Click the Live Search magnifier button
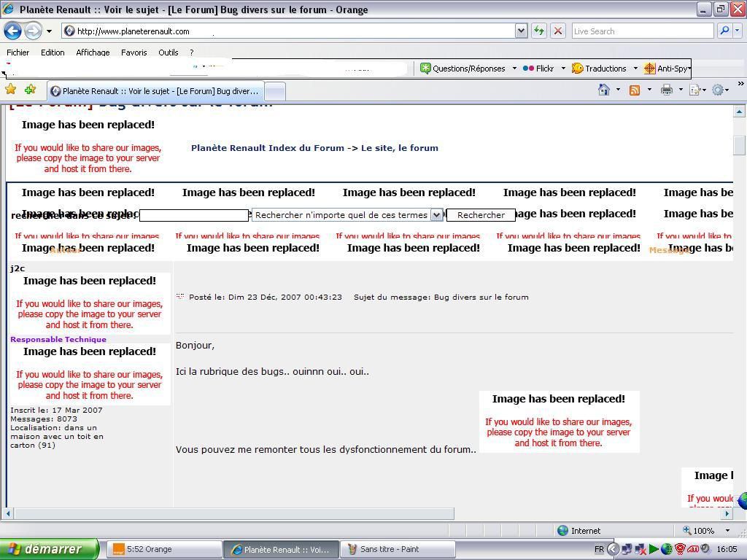 724,31
